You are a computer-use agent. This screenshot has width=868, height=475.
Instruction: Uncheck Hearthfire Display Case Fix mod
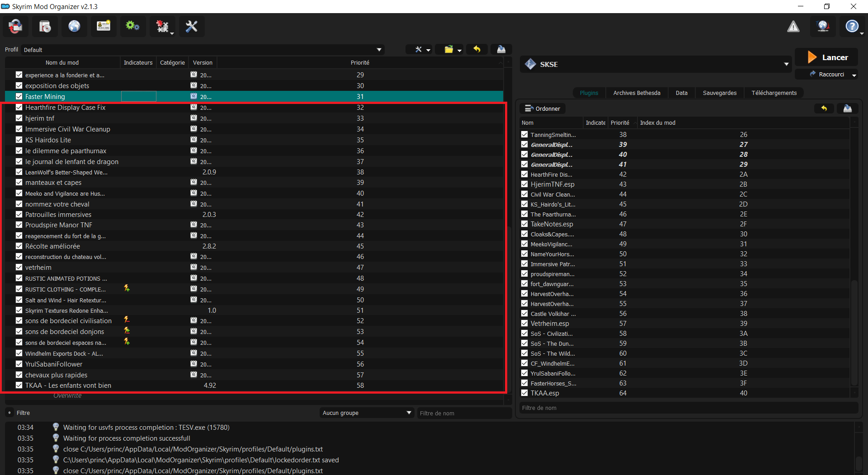point(19,107)
